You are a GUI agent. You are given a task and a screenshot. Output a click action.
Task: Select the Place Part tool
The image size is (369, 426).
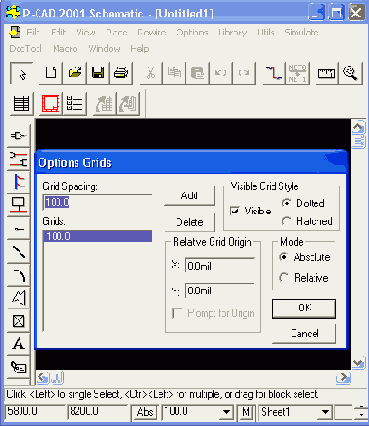19,135
